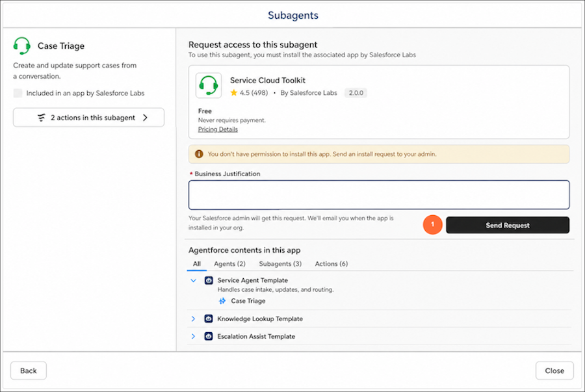Screen dimensions: 585x392
Task: Click the Request access to this subagent heading
Action: point(253,44)
